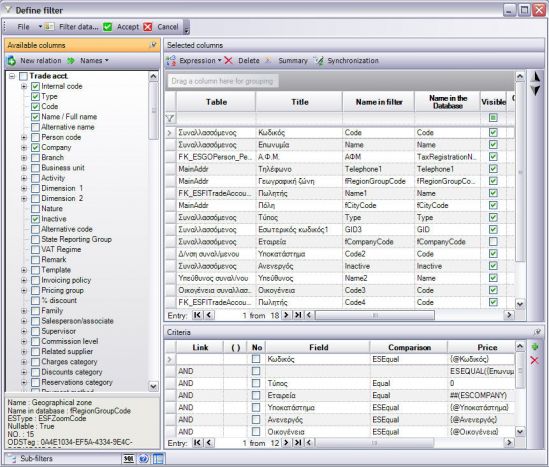Screen dimensions: 549x467
Task: Open the Expression dropdown arrow
Action: (x=220, y=61)
